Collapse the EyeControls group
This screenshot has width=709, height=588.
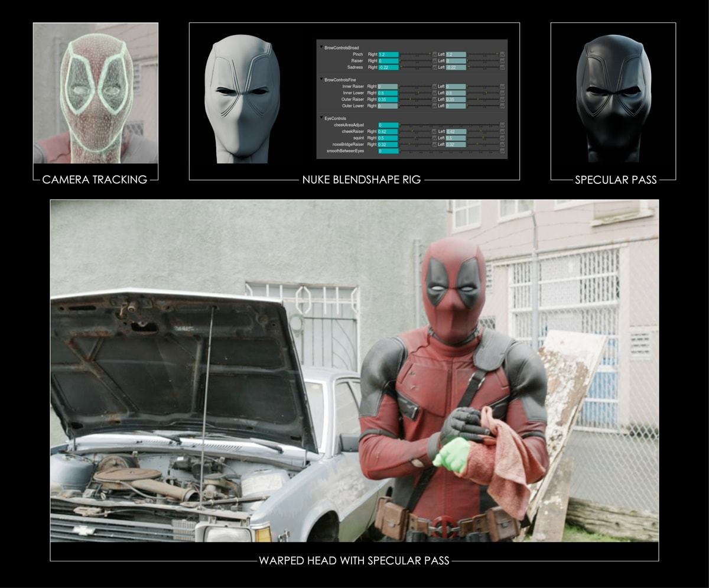321,118
